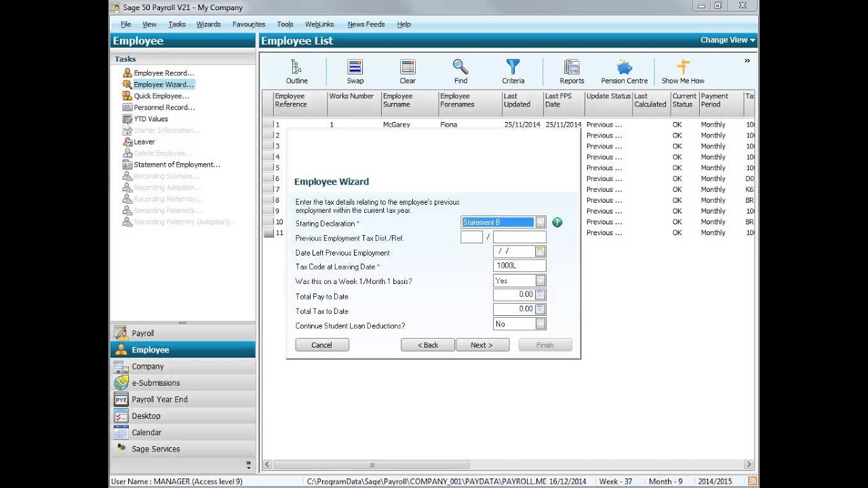Open the Change View dropdown
The image size is (868, 488).
click(x=728, y=40)
